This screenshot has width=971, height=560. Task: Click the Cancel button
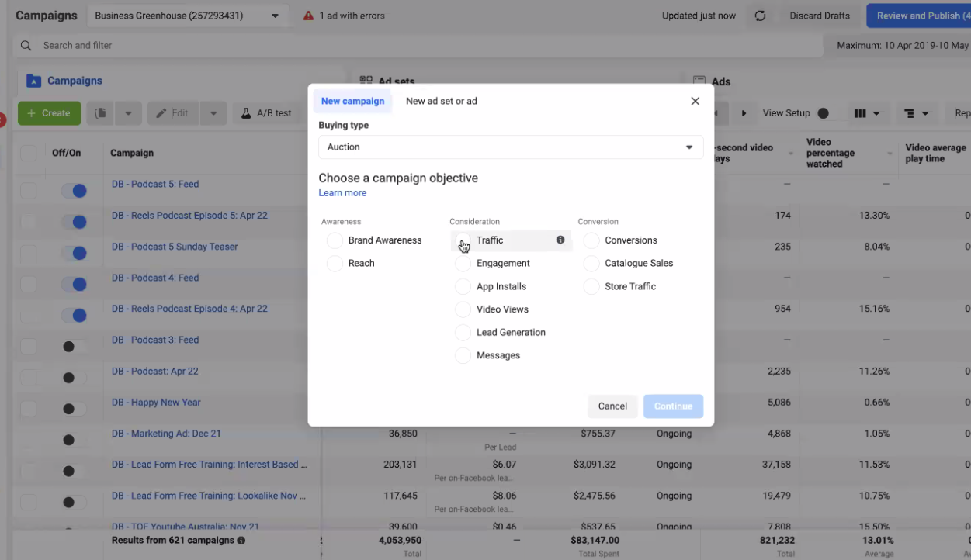[x=612, y=406]
